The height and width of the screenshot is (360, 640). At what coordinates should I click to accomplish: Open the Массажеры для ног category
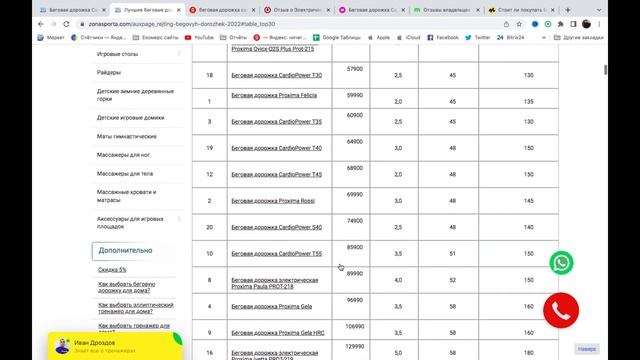click(x=123, y=155)
